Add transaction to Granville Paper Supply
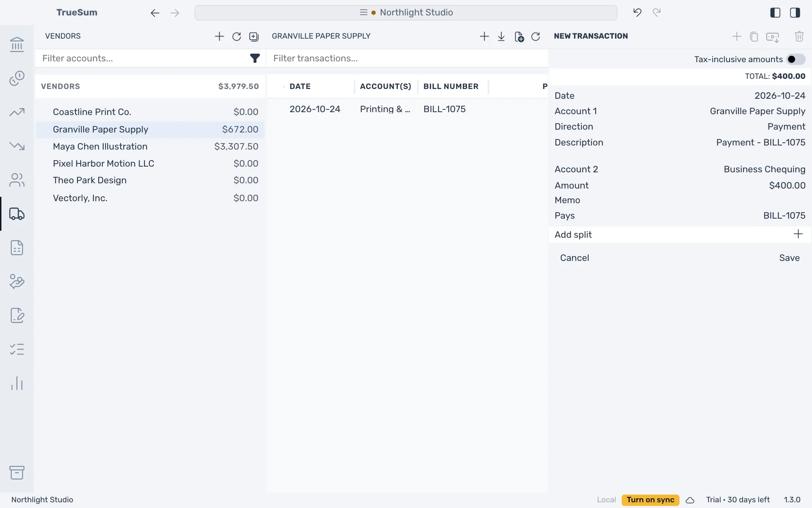 [484, 36]
